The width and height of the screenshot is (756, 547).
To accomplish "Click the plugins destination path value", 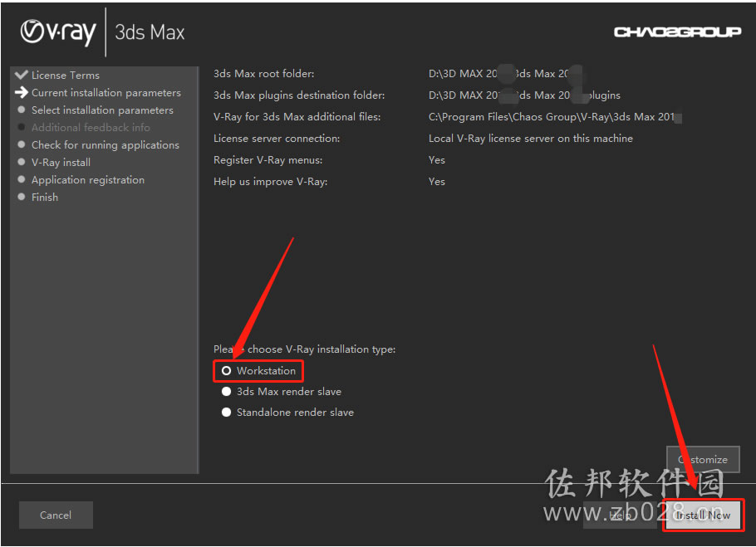I will [524, 95].
